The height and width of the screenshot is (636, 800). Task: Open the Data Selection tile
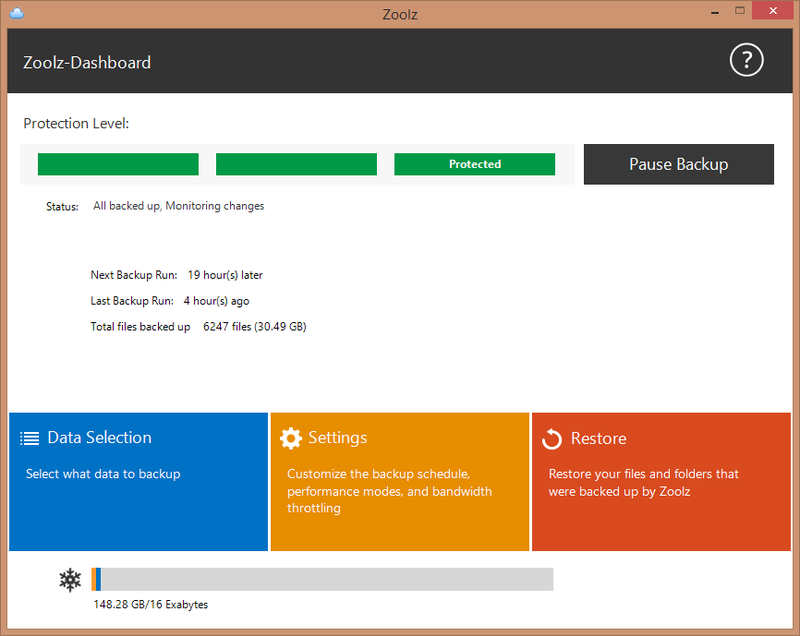[138, 481]
